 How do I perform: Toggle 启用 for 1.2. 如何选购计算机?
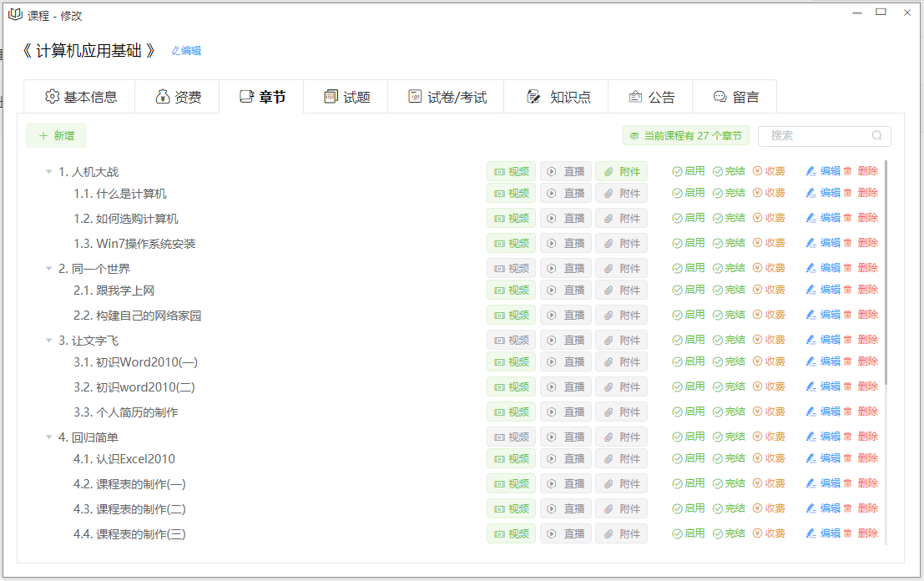pyautogui.click(x=689, y=217)
